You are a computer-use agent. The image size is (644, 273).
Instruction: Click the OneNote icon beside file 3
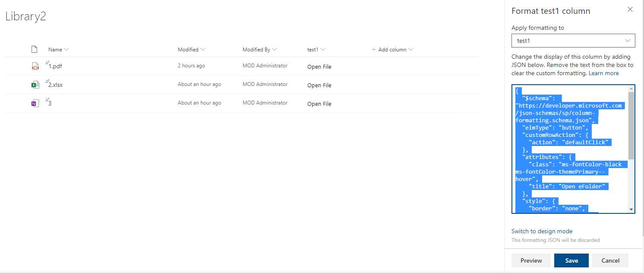click(35, 103)
